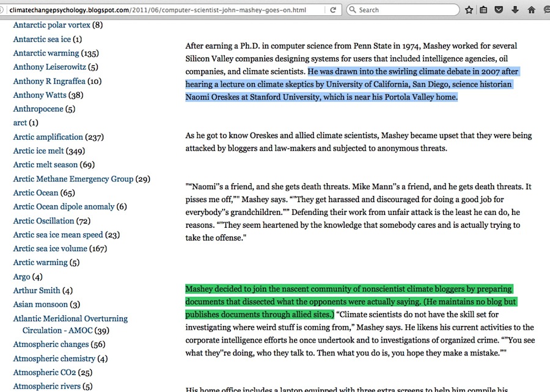Click the magnifier icon in search box

pos(352,10)
